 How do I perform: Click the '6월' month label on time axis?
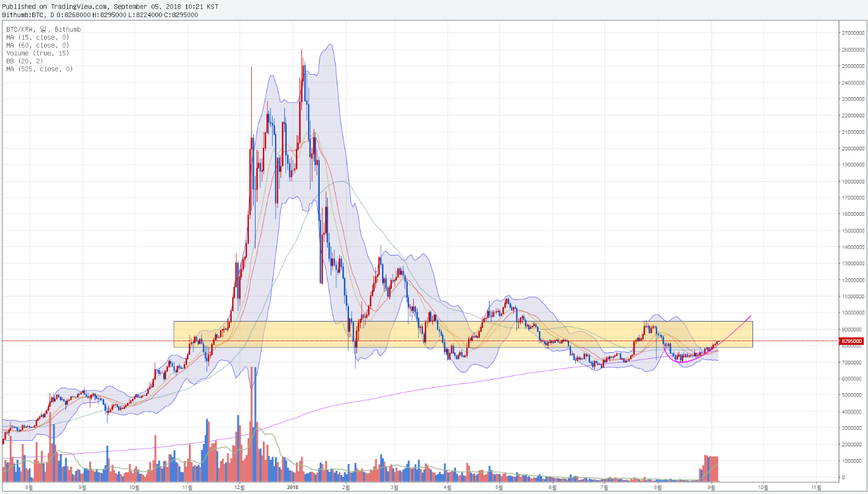551,487
